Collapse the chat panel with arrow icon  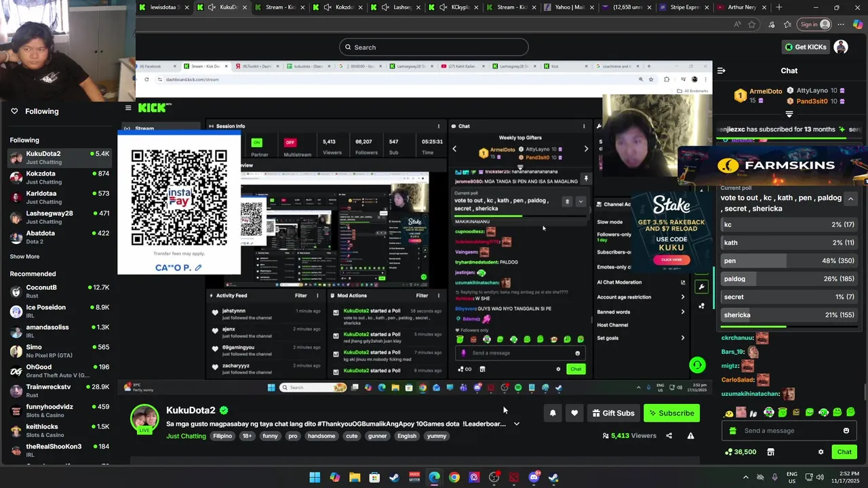(x=722, y=70)
